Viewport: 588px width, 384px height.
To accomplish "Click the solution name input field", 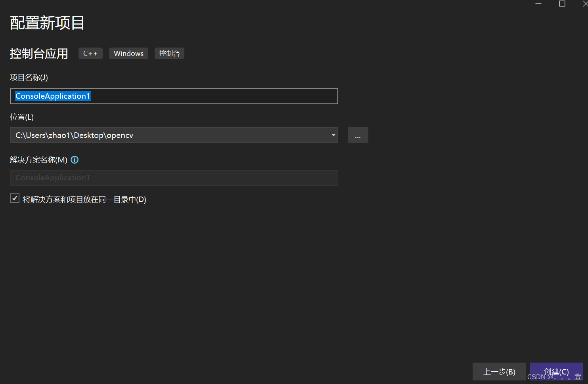I will pos(174,178).
